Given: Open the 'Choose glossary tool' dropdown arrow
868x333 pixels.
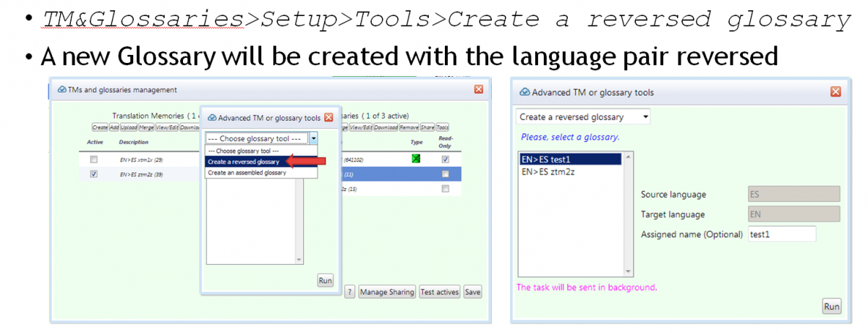Looking at the screenshot, I should pos(312,138).
